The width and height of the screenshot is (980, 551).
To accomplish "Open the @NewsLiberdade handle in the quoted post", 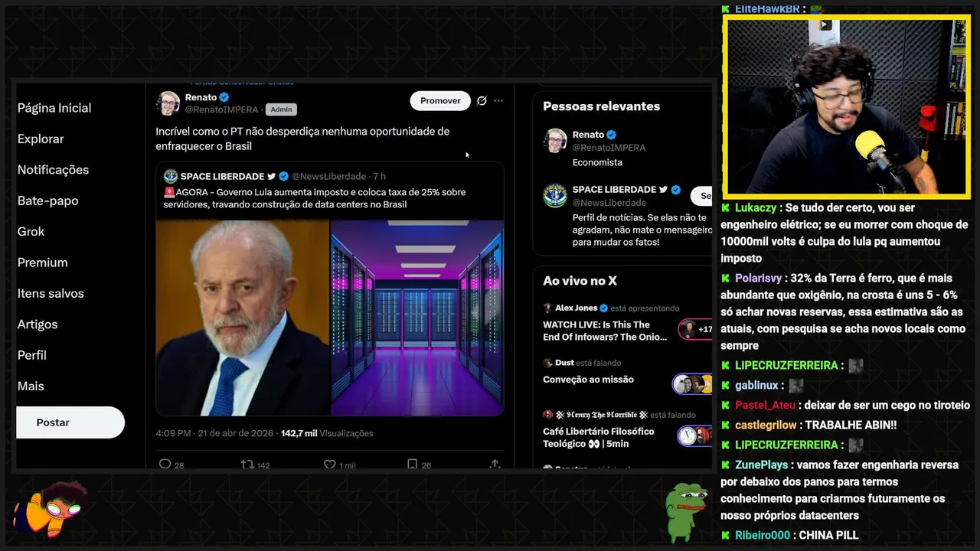I will point(328,176).
